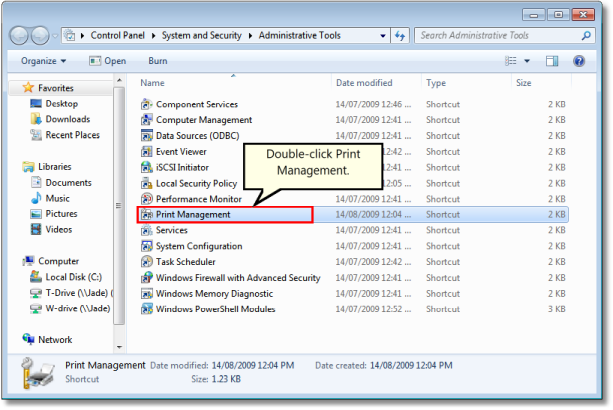This screenshot has height=410, width=613.
Task: Click the Print Management details pane thumbnail
Action: coord(38,372)
